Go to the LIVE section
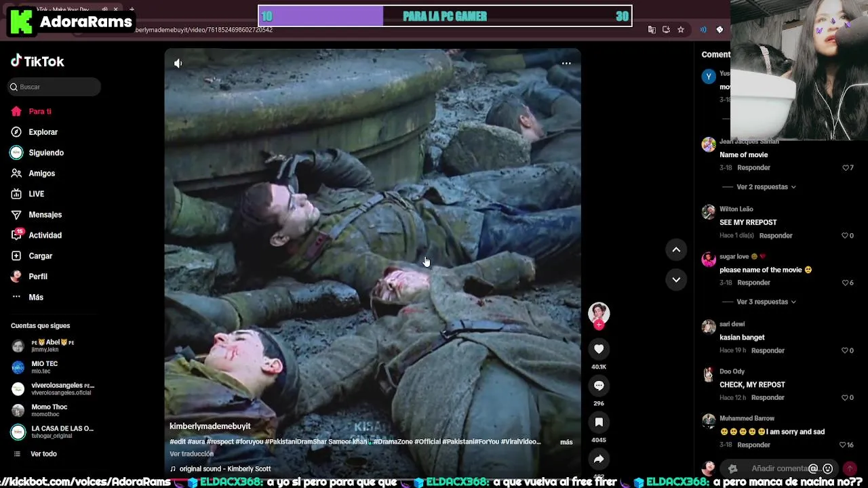Viewport: 868px width, 488px height. pos(27,194)
